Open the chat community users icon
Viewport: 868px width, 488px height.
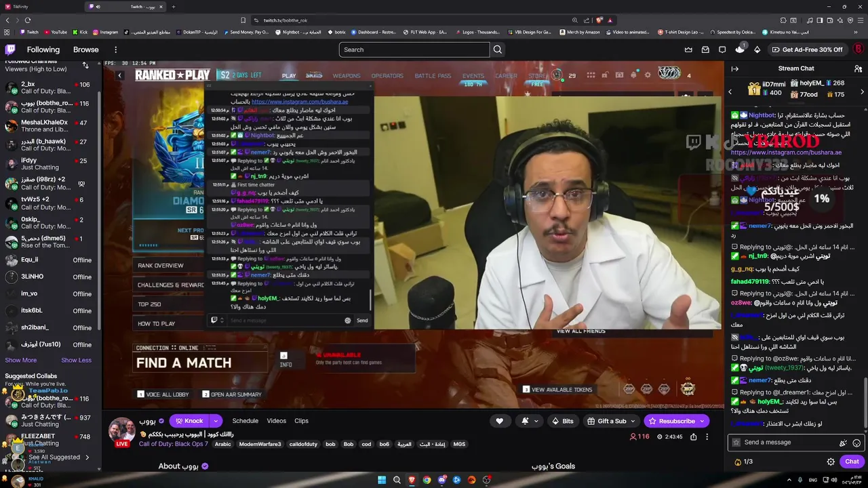tap(858, 68)
